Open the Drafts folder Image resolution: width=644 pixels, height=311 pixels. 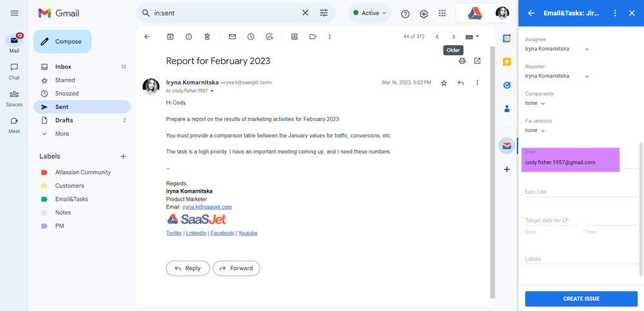(82, 120)
